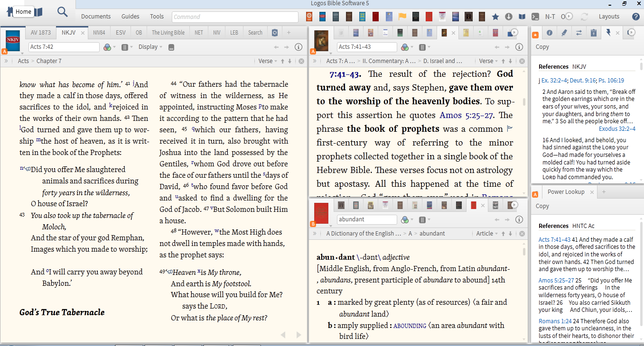The width and height of the screenshot is (644, 346).
Task: Open the open-book shortcut icon in top toolbar
Action: click(x=522, y=17)
